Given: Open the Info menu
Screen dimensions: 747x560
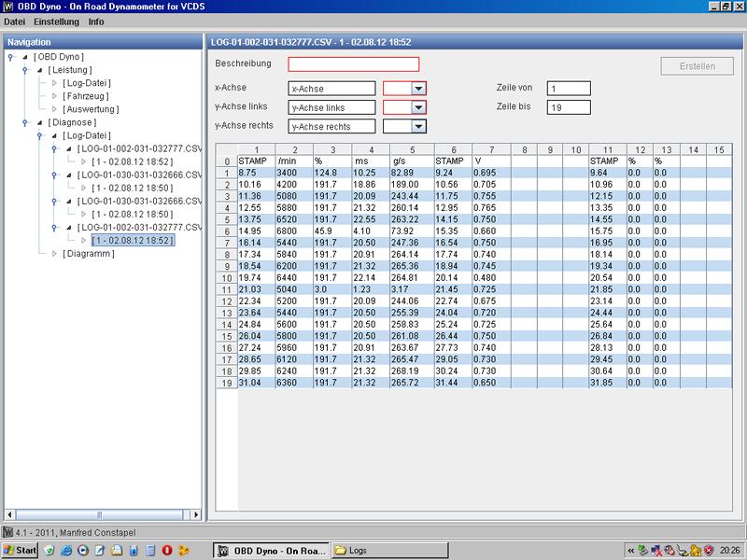Looking at the screenshot, I should click(x=96, y=21).
